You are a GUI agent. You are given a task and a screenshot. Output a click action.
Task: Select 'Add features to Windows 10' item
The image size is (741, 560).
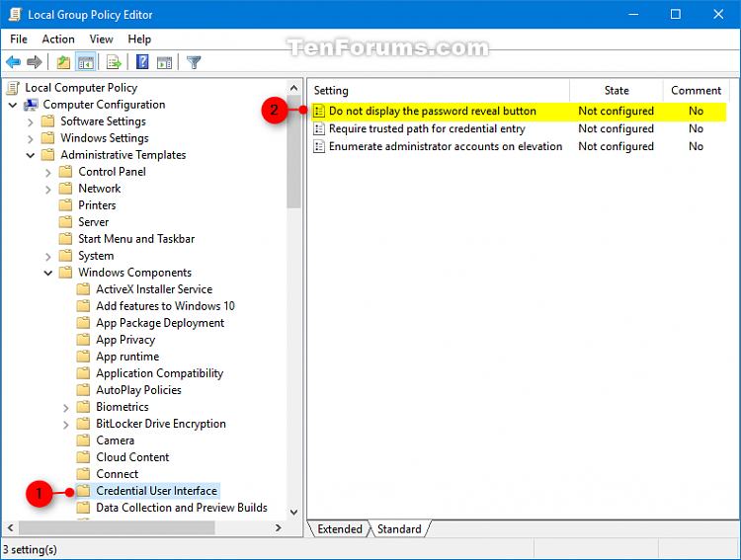tap(165, 306)
